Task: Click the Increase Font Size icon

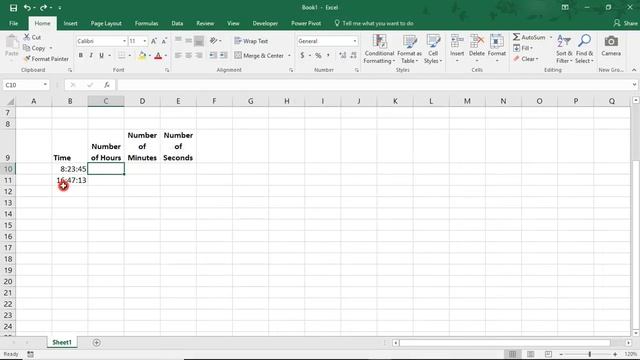Action: [154, 41]
